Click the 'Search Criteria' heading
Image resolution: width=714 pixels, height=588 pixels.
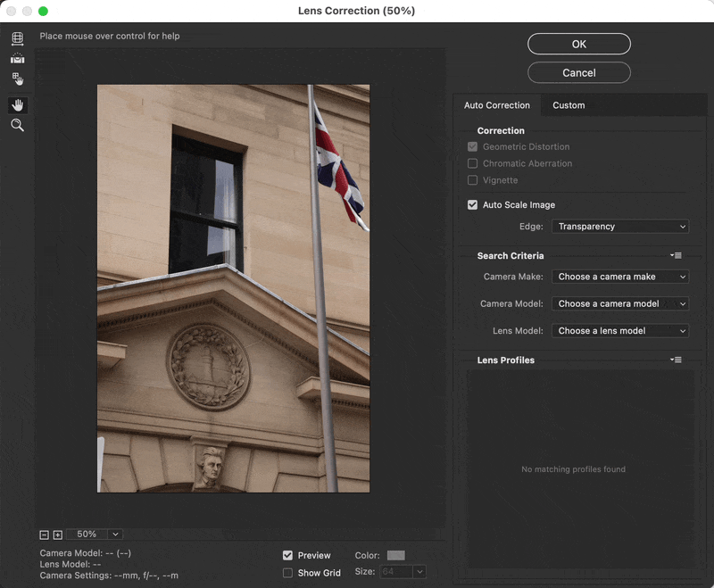(510, 256)
